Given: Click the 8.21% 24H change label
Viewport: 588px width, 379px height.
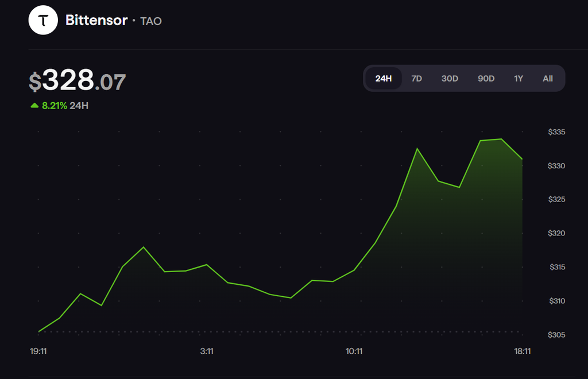Looking at the screenshot, I should click(65, 106).
